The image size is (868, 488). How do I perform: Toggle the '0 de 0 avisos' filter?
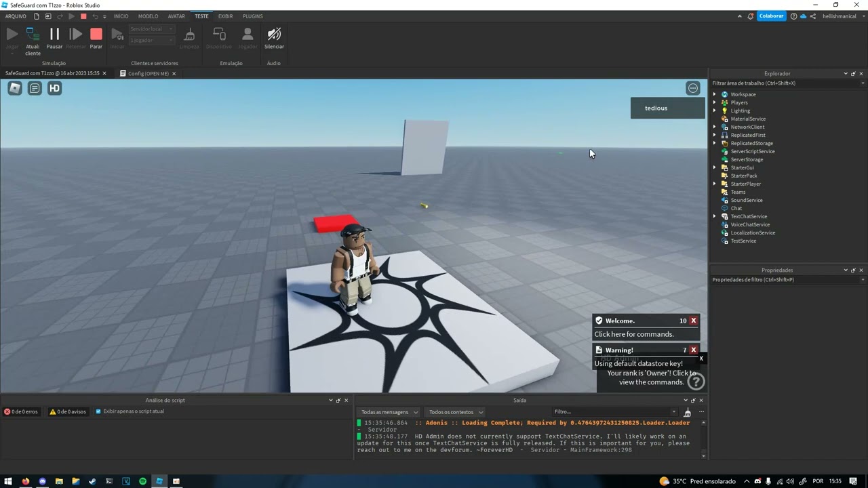68,411
